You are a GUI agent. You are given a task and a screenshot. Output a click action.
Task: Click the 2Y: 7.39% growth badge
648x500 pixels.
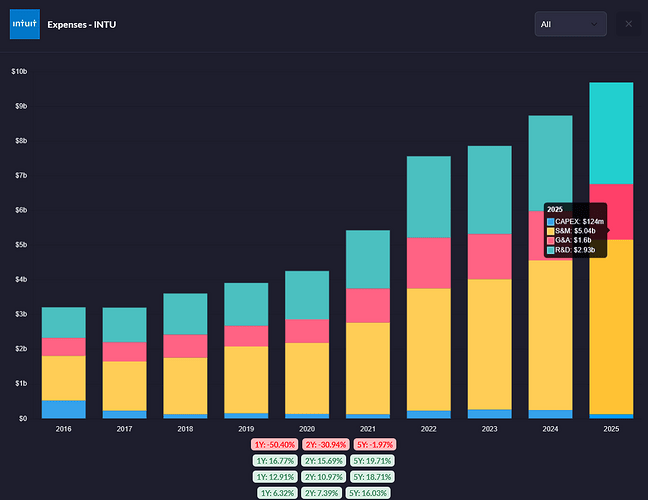pyautogui.click(x=324, y=493)
